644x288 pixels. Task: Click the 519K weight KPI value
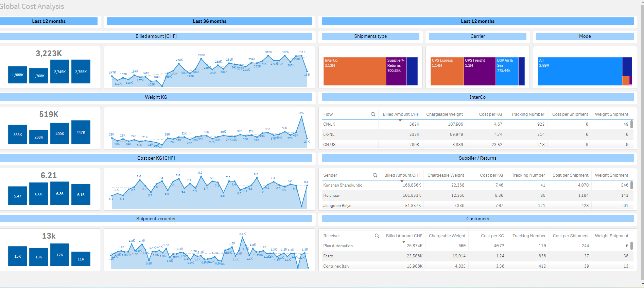pos(49,114)
